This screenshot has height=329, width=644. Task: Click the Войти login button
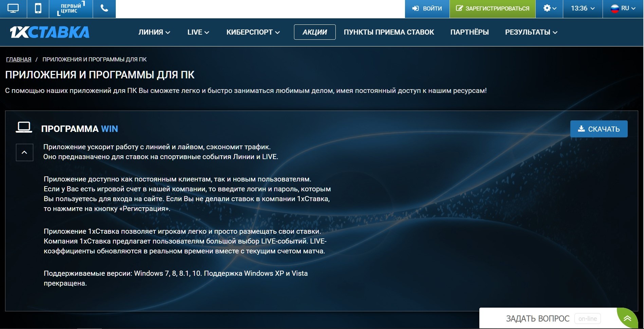point(427,8)
